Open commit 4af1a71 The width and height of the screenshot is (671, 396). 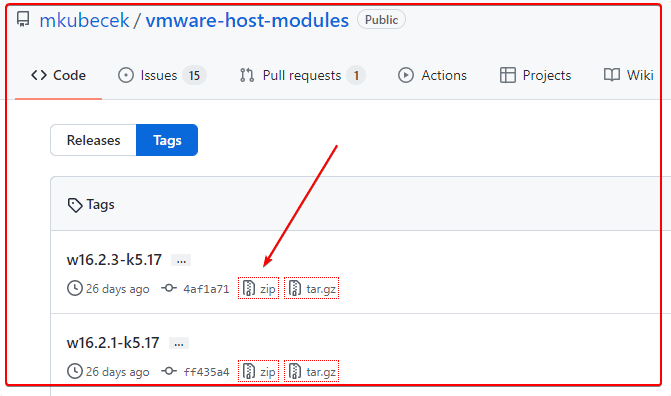coord(206,289)
